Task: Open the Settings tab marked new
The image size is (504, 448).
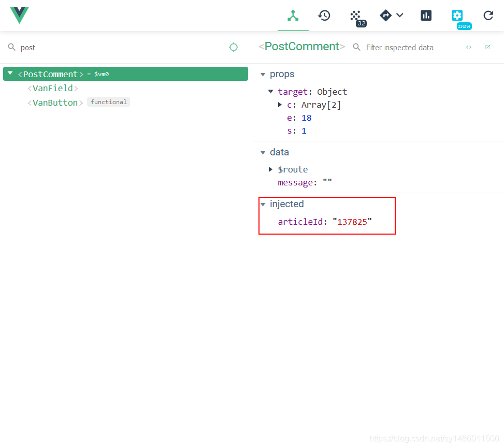Action: point(457,16)
